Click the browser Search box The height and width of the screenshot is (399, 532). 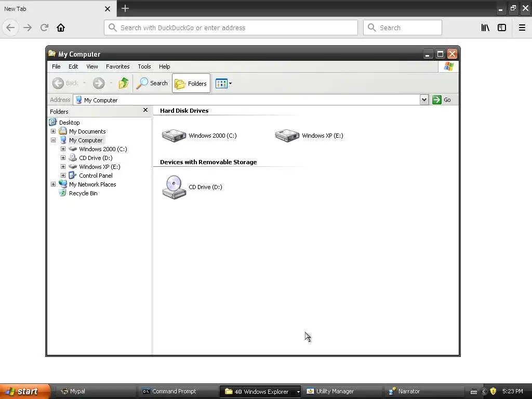(x=403, y=28)
